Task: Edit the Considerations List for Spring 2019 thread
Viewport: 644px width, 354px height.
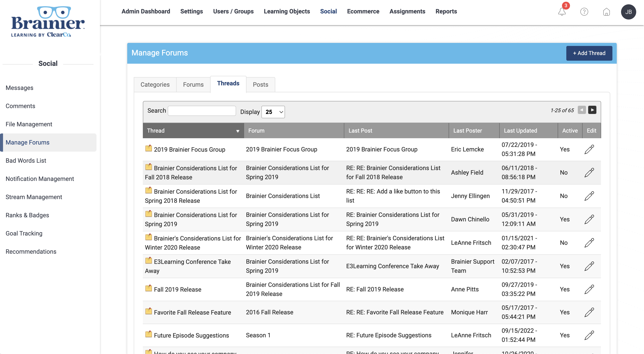Action: pyautogui.click(x=589, y=219)
